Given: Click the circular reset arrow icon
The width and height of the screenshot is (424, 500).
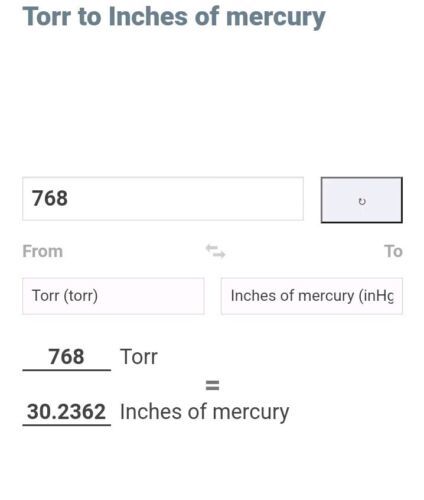Looking at the screenshot, I should [x=362, y=201].
